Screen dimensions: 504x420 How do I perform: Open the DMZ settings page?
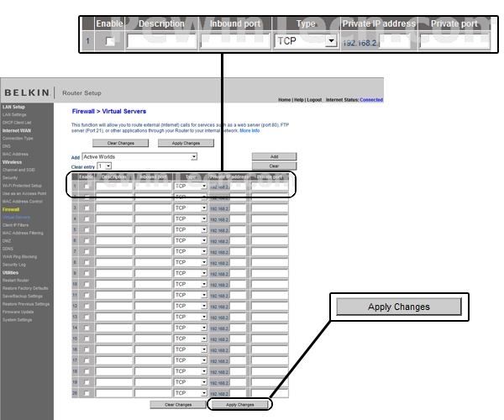pos(7,241)
